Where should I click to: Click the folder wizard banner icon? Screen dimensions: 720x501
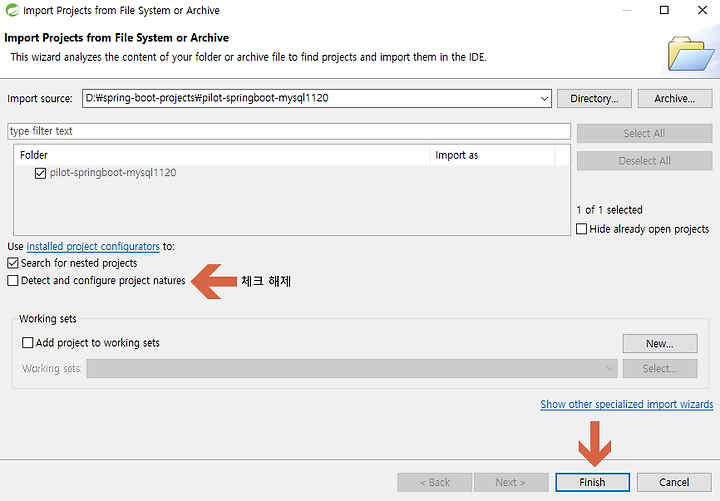coord(690,53)
